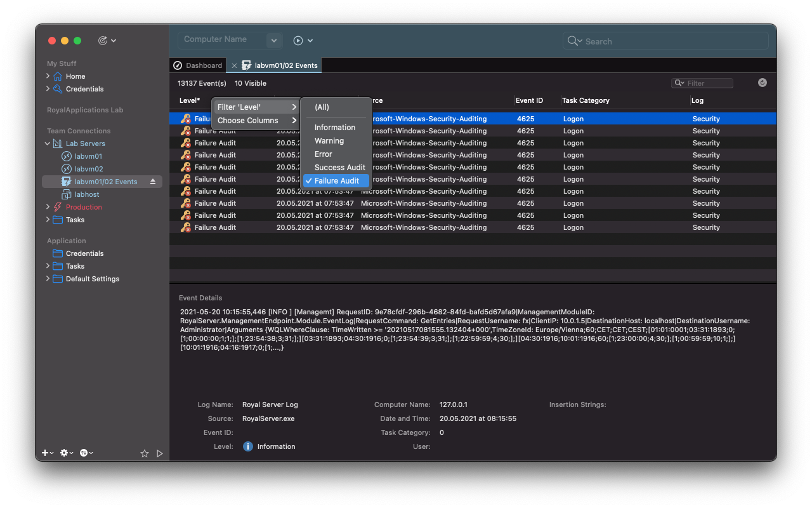
Task: Open the Computer Name dropdown arrow
Action: [274, 41]
